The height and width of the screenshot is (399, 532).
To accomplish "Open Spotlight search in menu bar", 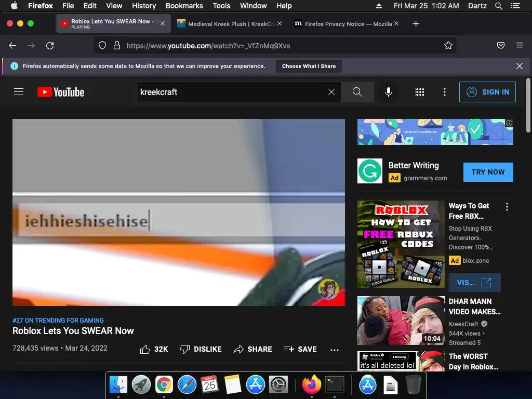I will (x=498, y=6).
